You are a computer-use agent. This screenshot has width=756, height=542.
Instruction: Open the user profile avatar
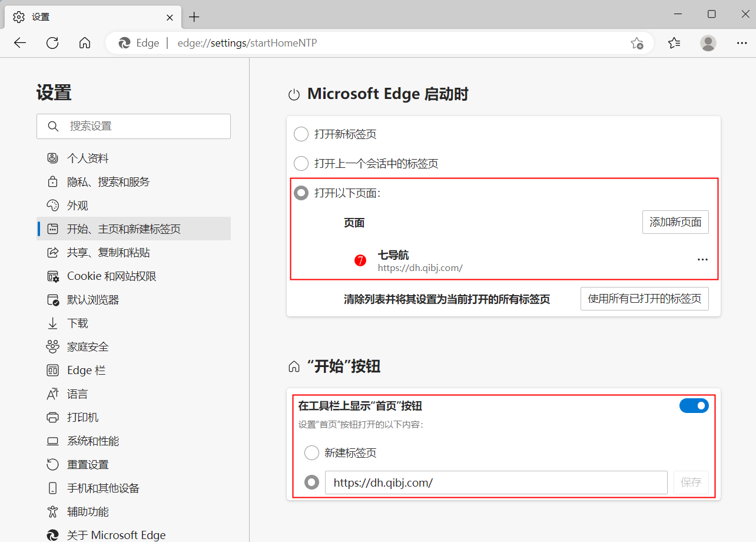point(708,43)
